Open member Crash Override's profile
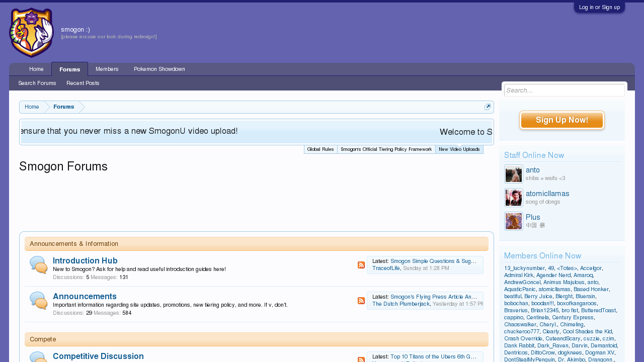644x362 pixels. pos(523,338)
